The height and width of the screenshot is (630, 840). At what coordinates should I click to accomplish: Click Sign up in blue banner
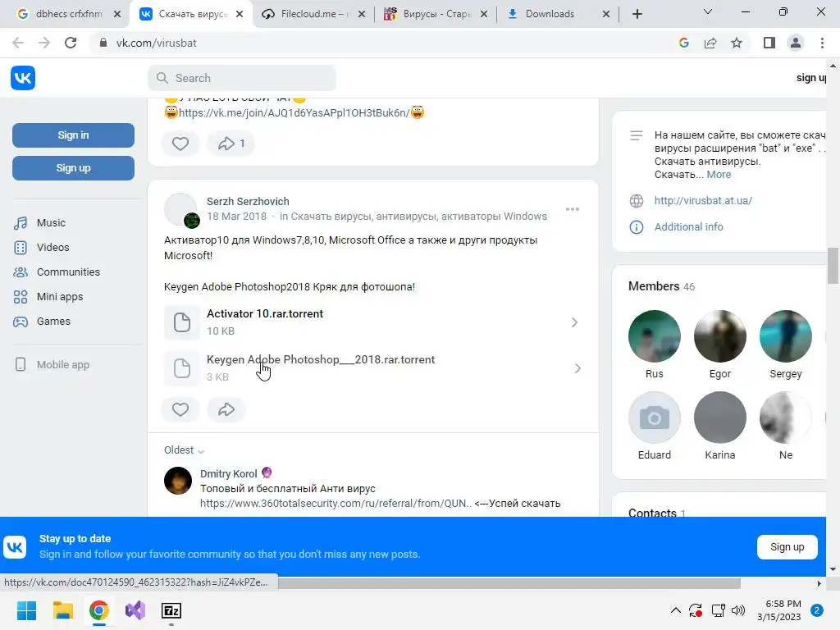tap(787, 547)
